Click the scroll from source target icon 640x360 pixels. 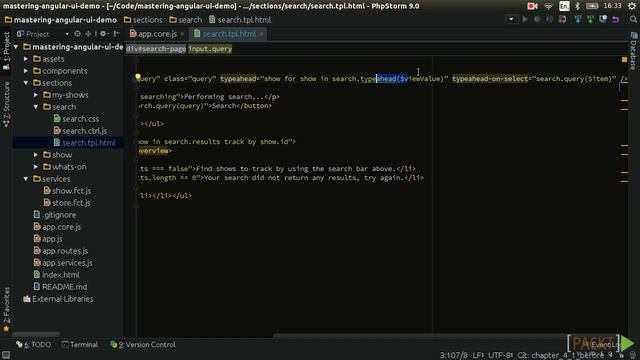pyautogui.click(x=78, y=34)
